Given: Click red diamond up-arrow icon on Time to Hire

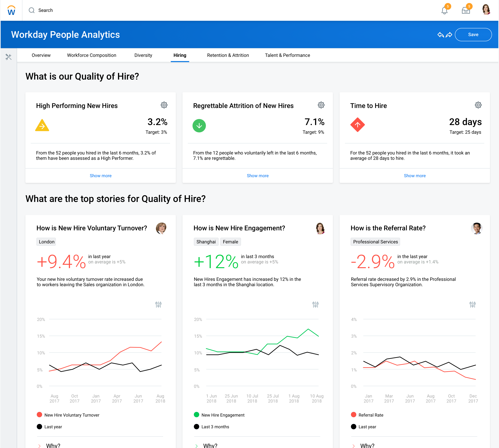Looking at the screenshot, I should (x=357, y=125).
